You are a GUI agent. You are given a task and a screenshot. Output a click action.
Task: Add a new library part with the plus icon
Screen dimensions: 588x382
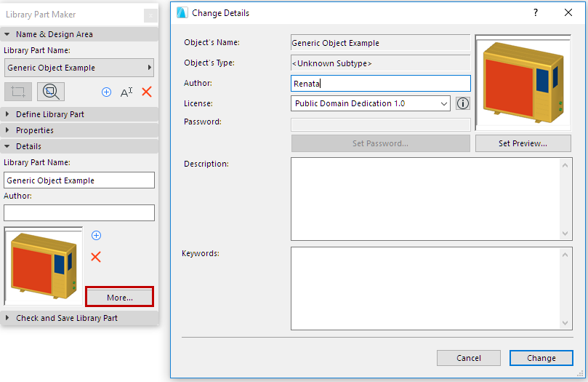[x=106, y=92]
